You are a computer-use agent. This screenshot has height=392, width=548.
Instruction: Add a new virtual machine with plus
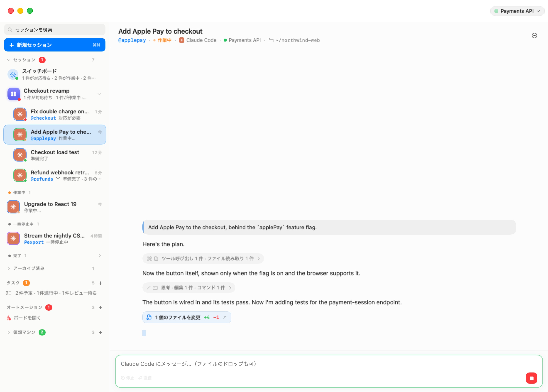(101, 332)
